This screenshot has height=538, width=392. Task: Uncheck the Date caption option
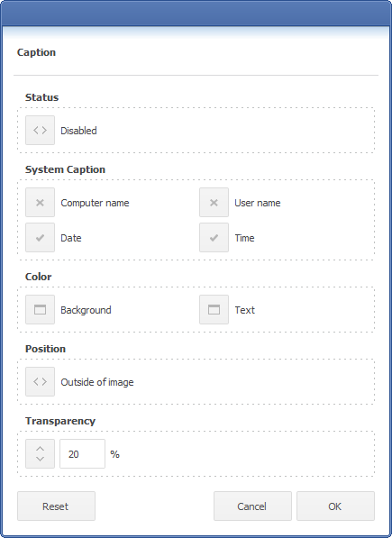[x=40, y=237]
